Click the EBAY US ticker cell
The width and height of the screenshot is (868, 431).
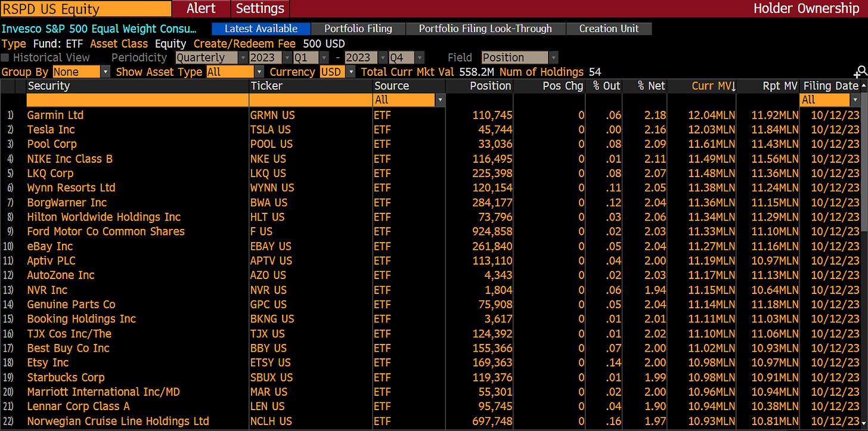[x=271, y=246]
